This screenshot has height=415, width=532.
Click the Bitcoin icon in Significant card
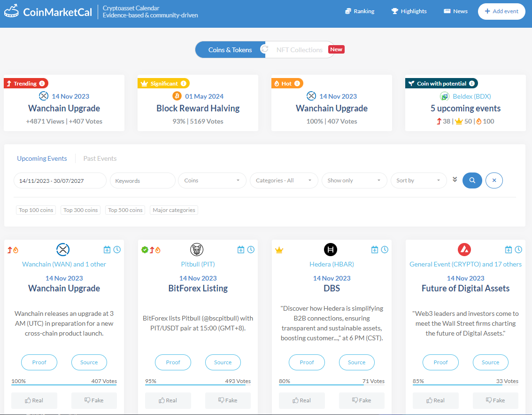(x=177, y=96)
